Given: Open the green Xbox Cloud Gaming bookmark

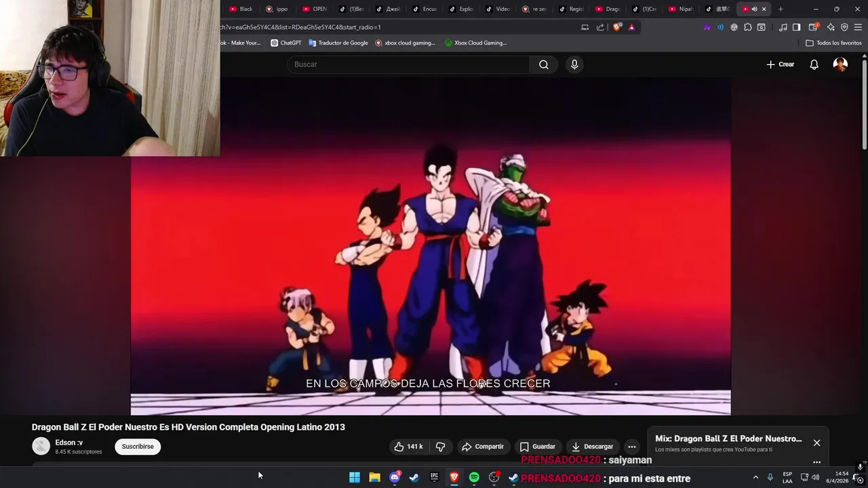Looking at the screenshot, I should point(475,43).
